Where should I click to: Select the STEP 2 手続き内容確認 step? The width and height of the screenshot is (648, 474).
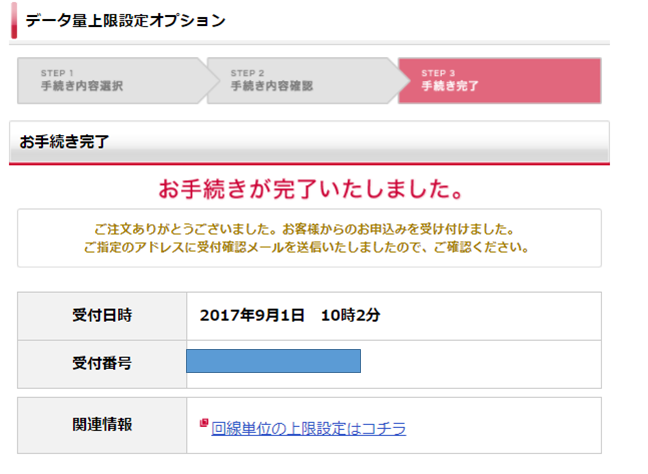tap(302, 81)
